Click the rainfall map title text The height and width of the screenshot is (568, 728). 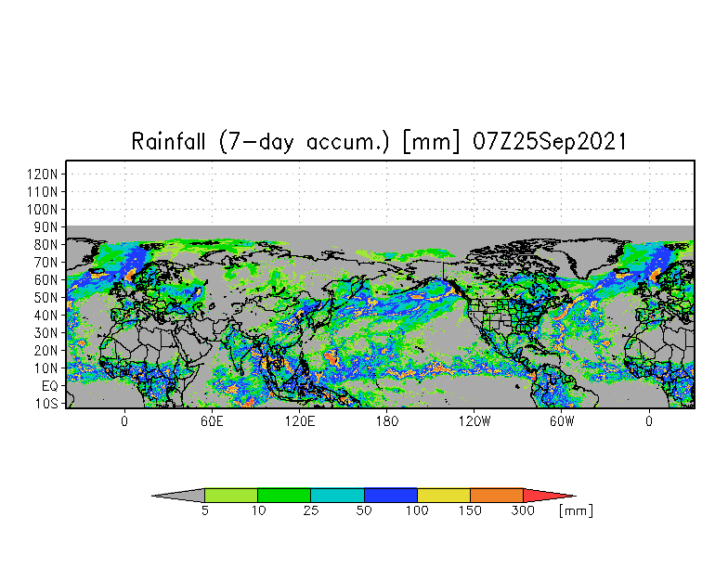pyautogui.click(x=379, y=141)
